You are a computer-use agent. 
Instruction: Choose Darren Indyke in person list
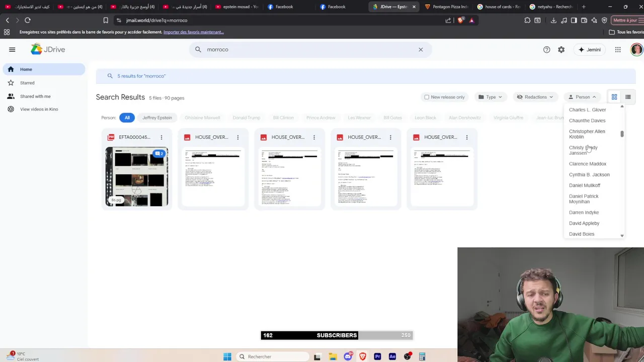(584, 212)
